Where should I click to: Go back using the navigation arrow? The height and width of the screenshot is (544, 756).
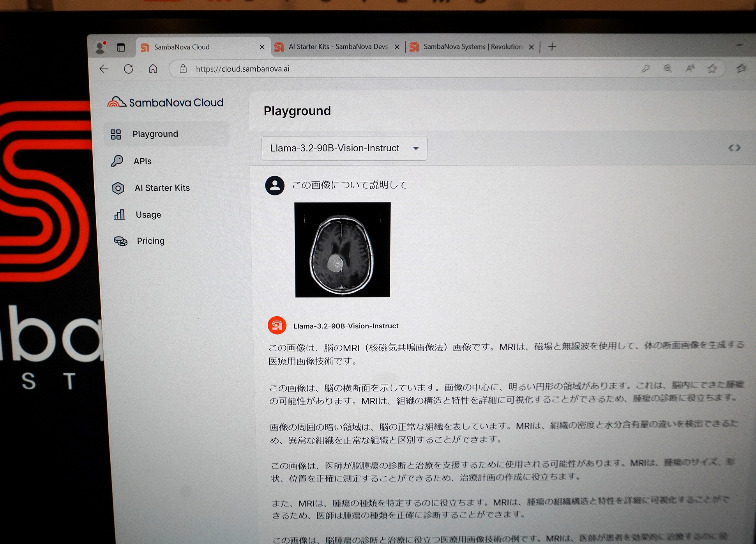point(104,69)
